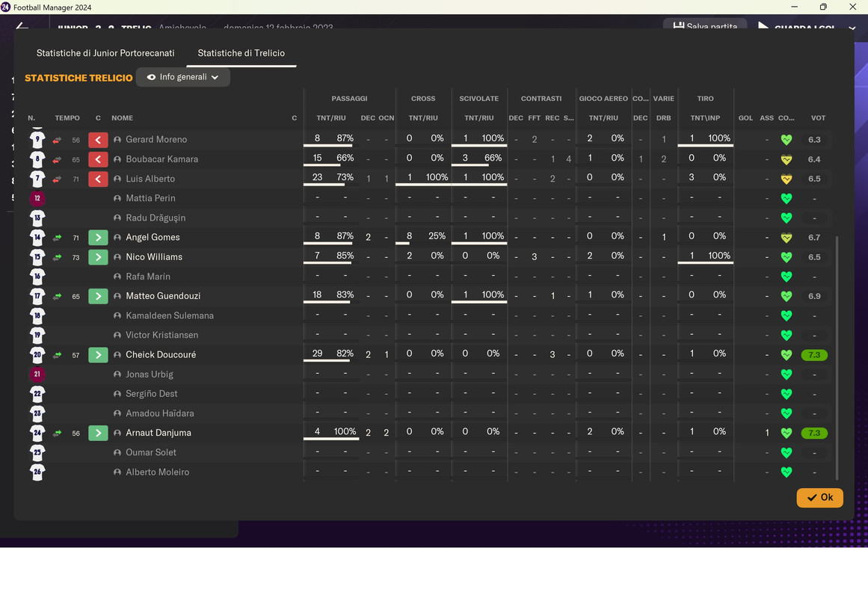Image resolution: width=868 pixels, height=598 pixels.
Task: Select Statistiche di Trelicio tab
Action: [x=241, y=53]
